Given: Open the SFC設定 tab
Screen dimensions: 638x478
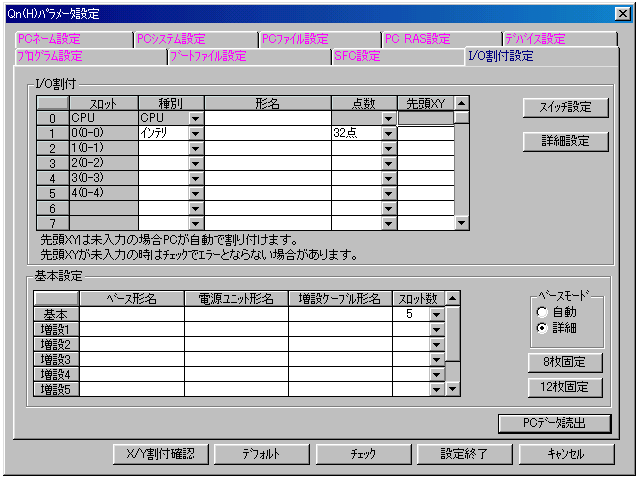Looking at the screenshot, I should tap(357, 56).
